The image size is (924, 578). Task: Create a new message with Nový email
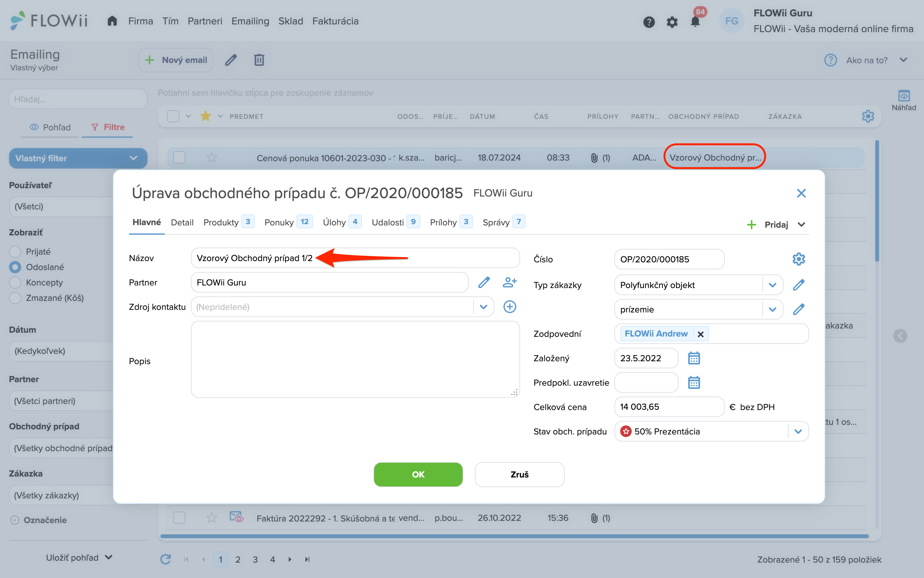[x=175, y=60]
